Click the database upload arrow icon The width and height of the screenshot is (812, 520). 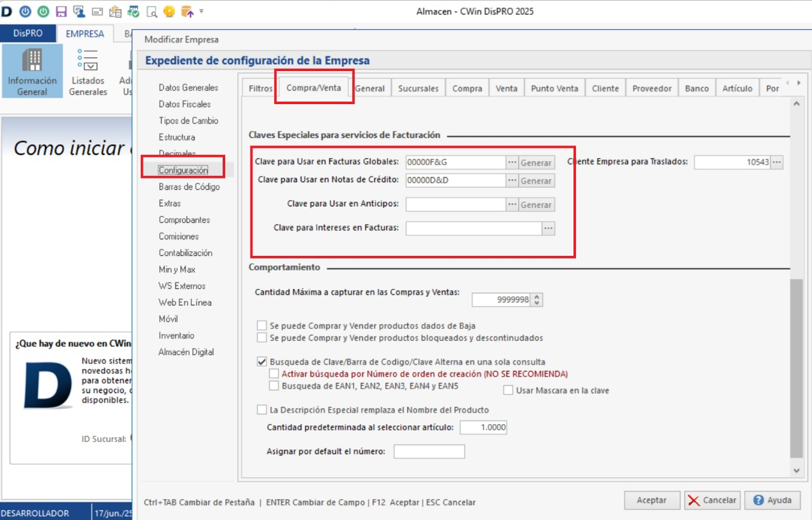pos(187,11)
